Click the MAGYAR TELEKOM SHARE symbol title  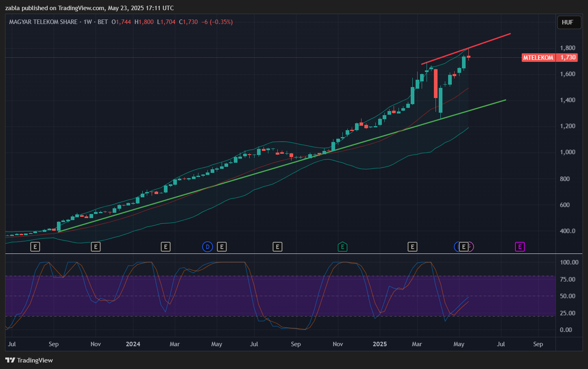(x=43, y=22)
